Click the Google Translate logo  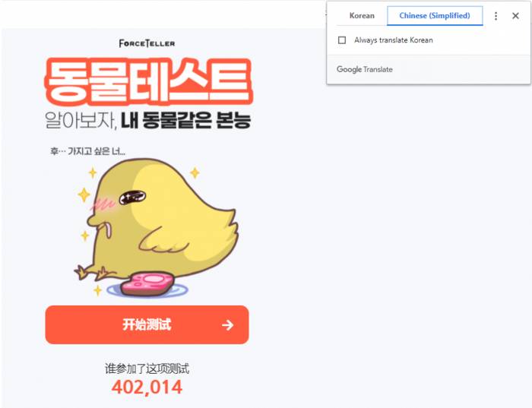(x=364, y=69)
